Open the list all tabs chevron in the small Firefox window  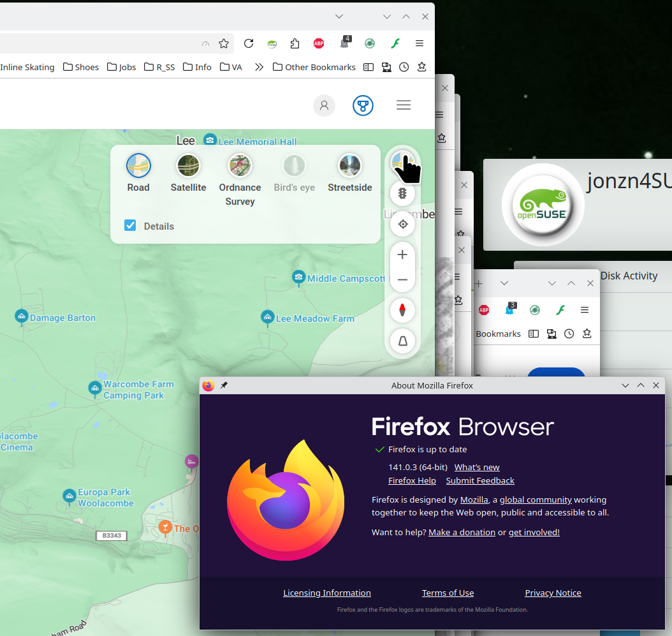[x=504, y=283]
